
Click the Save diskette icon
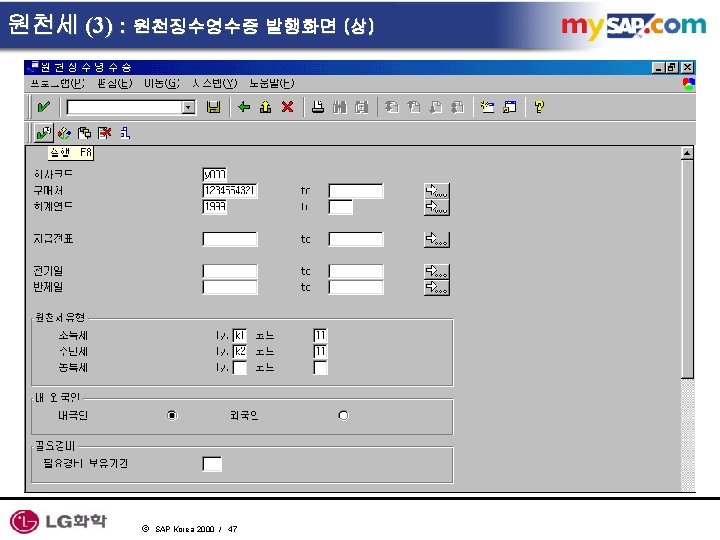(213, 107)
